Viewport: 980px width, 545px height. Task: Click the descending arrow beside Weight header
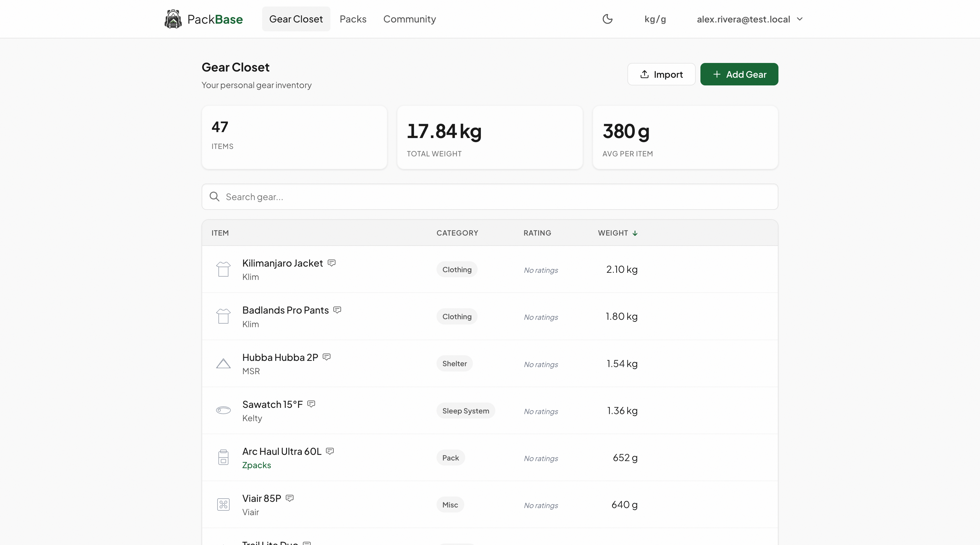(x=635, y=233)
